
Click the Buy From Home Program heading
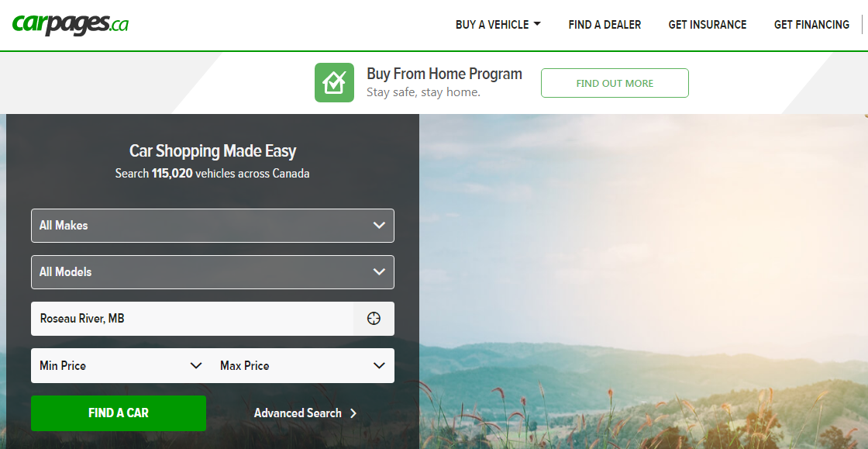[x=444, y=74]
